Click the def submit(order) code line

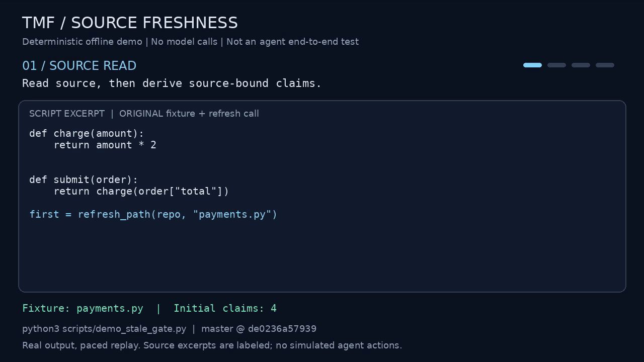pyautogui.click(x=84, y=179)
